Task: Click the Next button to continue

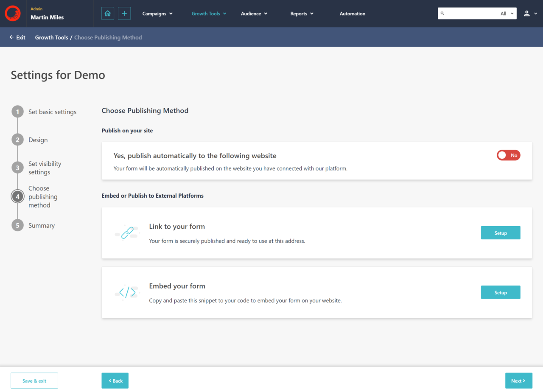Action: point(518,381)
